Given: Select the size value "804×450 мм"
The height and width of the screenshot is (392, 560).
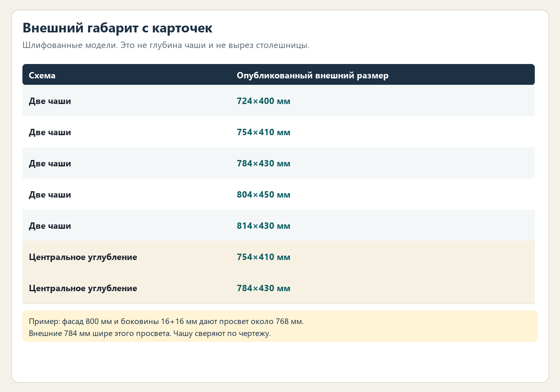Looking at the screenshot, I should pos(264,195).
